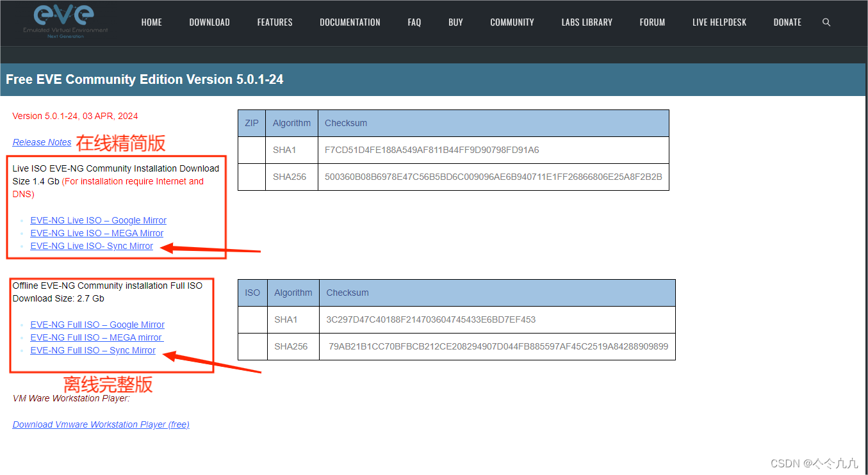This screenshot has height=475, width=868.
Task: Click the Algorithm header in the ISO table
Action: click(293, 293)
